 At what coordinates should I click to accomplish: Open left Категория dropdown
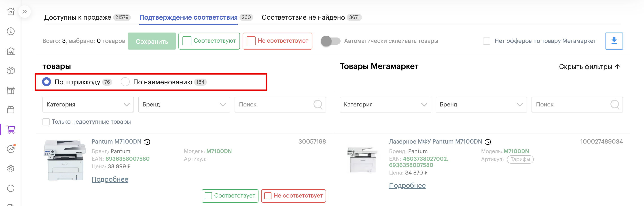pos(88,104)
